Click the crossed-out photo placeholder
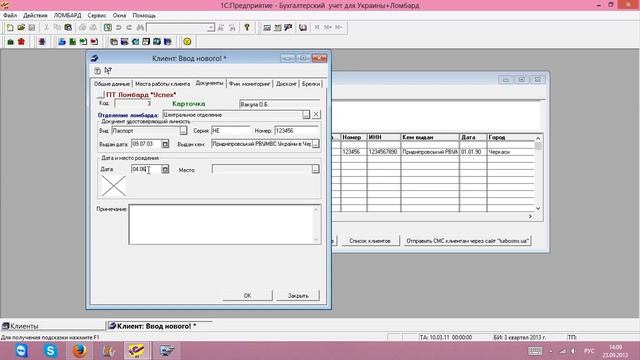 (113, 186)
